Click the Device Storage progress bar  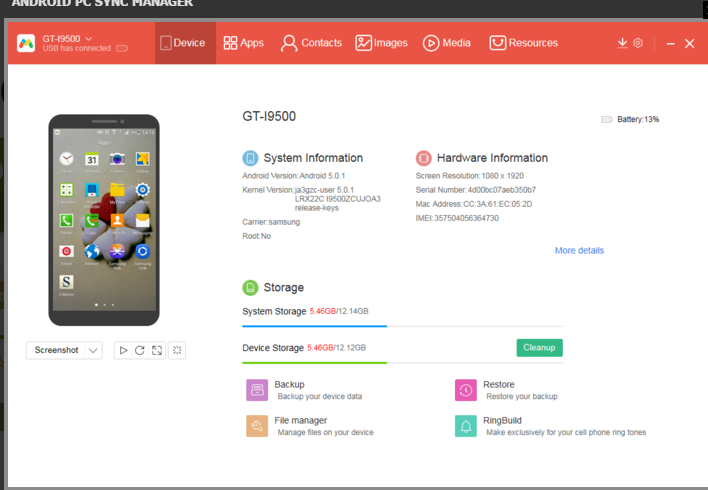(403, 363)
